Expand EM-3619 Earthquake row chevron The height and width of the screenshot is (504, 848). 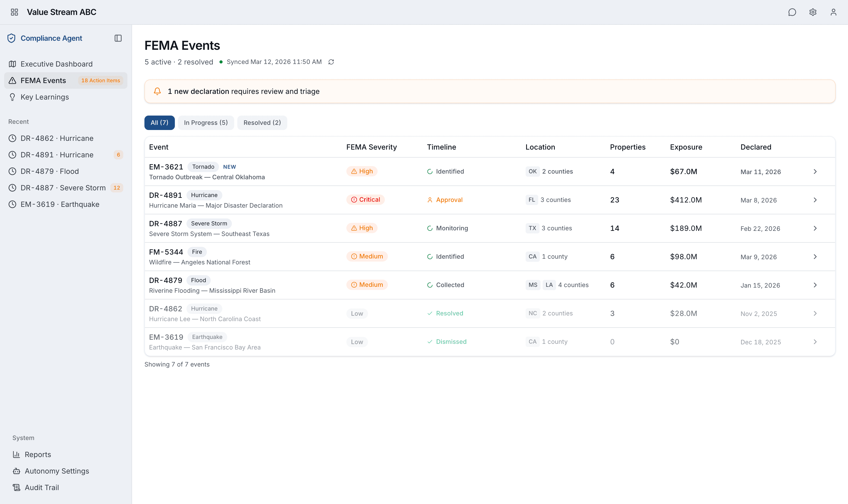coord(815,342)
